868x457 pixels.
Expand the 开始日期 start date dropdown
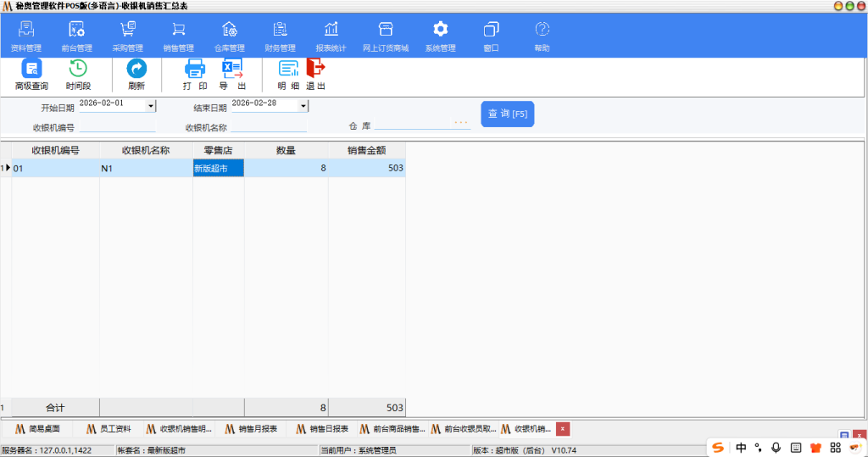151,106
